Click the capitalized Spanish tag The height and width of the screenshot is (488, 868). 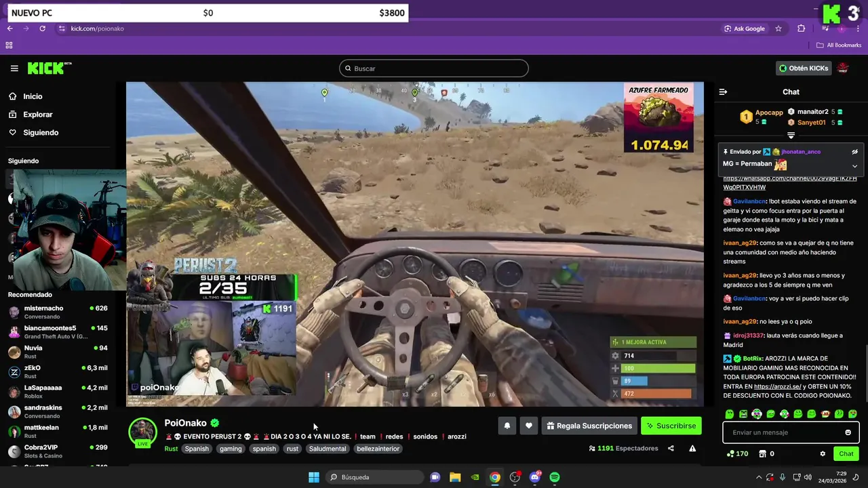pos(197,449)
